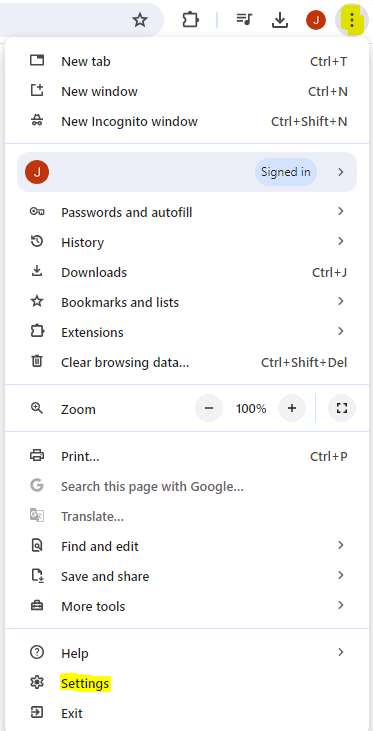
Task: Open the Extensions puzzle icon in toolbar
Action: coord(190,20)
